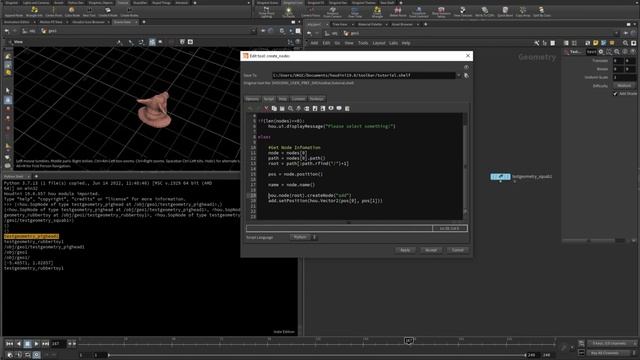Select the testgeometry_squab1 node in network
This screenshot has width=640, height=360.
click(500, 177)
